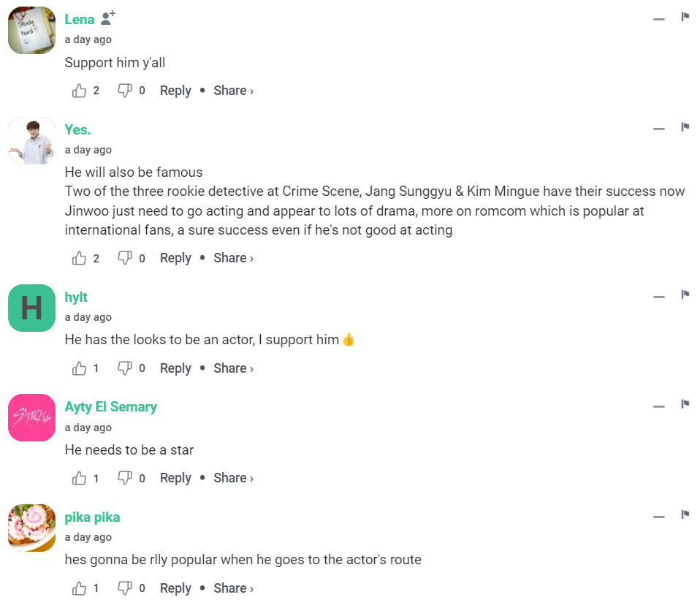
Task: Open Share options on hylt's comment
Action: (x=233, y=368)
